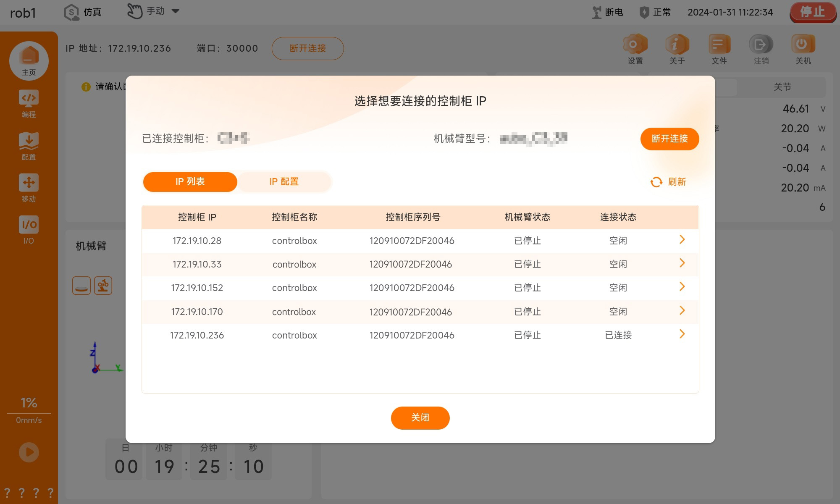Viewport: 840px width, 504px height.
Task: Click the date time 2024-01-31 11:22:34
Action: (730, 12)
